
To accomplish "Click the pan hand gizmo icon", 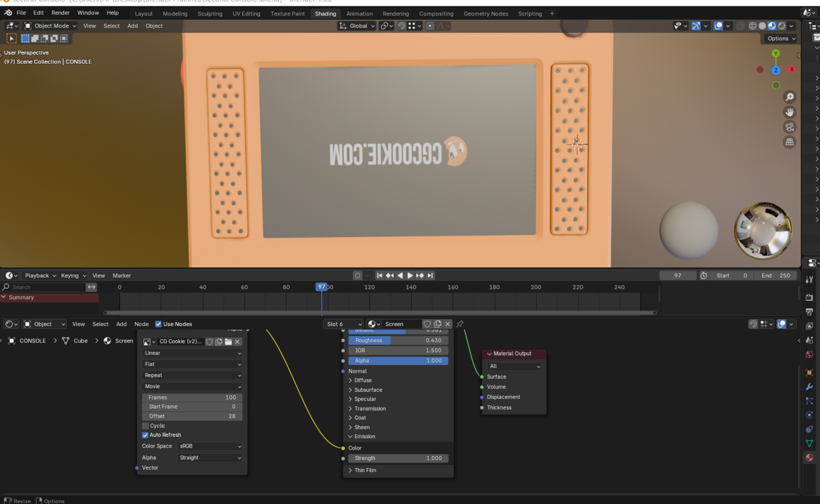I will point(789,112).
